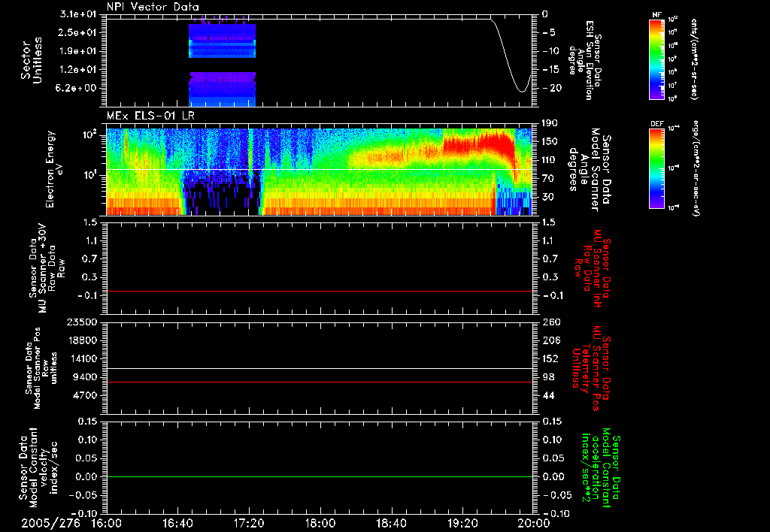
Task: Select the NF label above the color bar
Action: click(x=656, y=15)
